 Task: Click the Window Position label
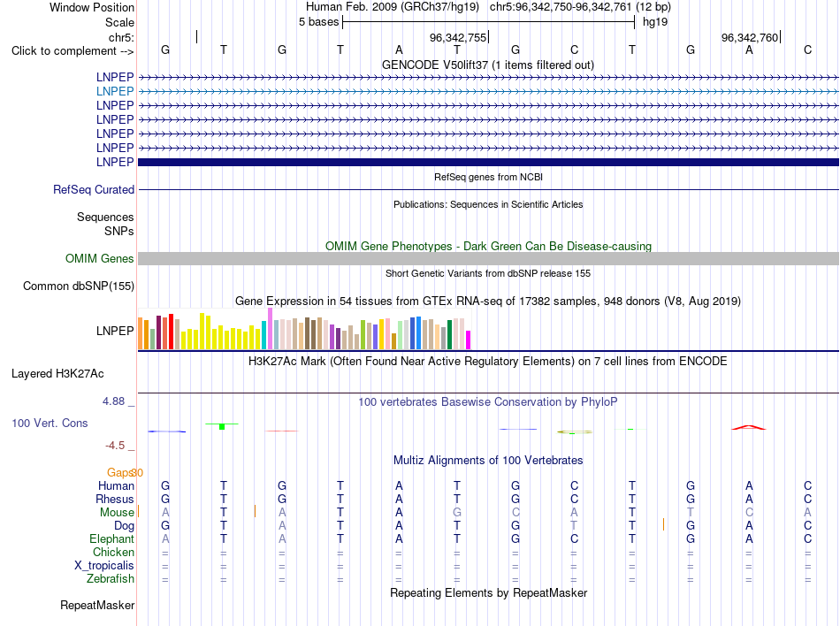[92, 7]
